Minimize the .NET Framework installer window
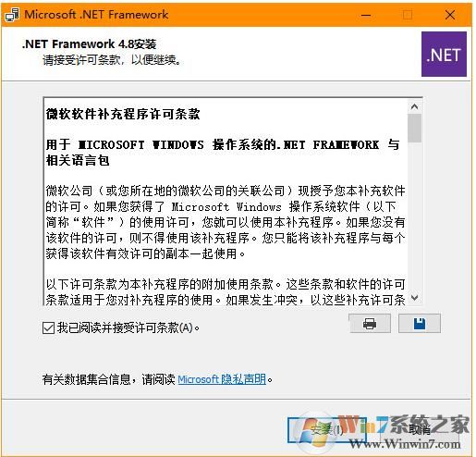476x457 pixels. click(x=366, y=15)
